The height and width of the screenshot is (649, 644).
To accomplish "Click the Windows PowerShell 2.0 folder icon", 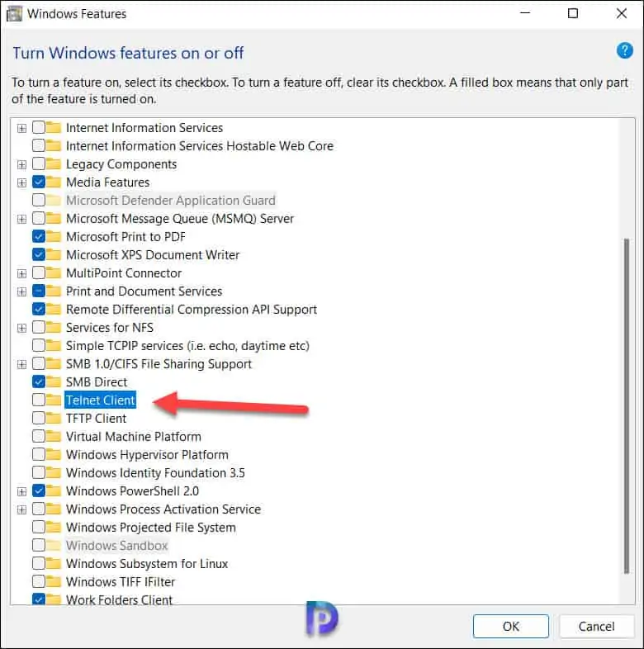I will [x=54, y=491].
